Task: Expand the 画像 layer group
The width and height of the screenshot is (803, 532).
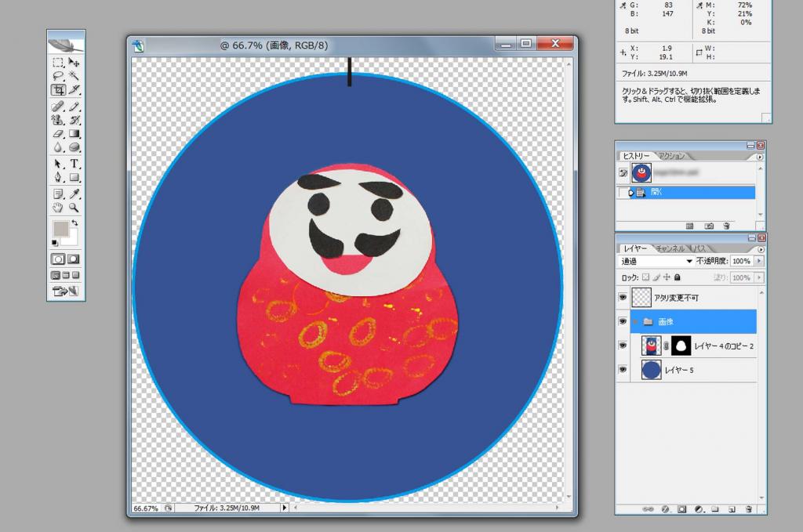Action: point(636,321)
